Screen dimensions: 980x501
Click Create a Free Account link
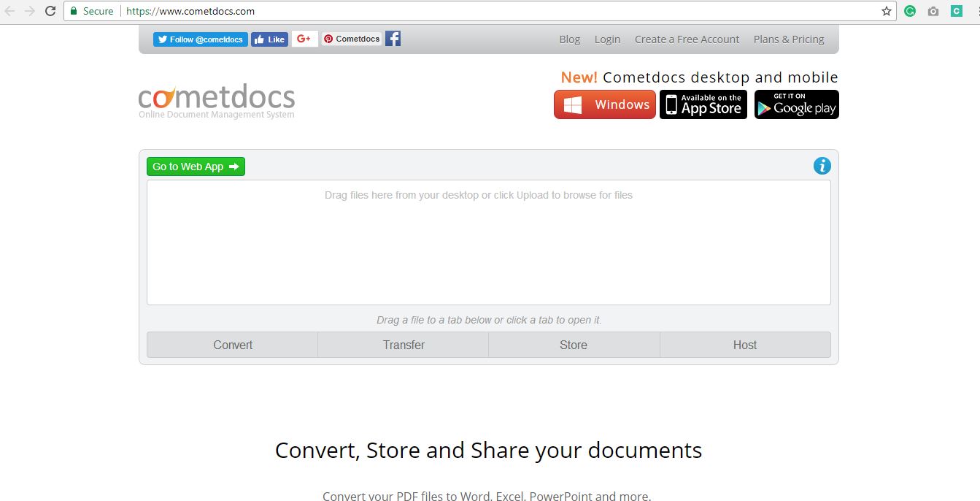[687, 39]
